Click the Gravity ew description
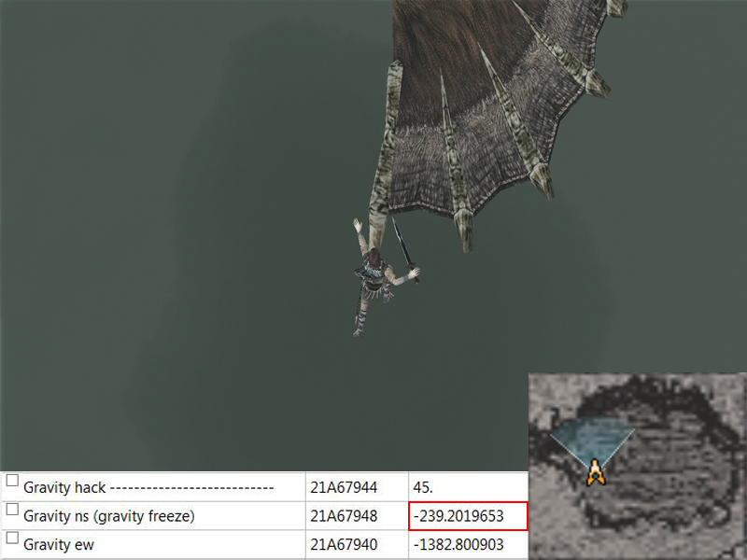 59,544
